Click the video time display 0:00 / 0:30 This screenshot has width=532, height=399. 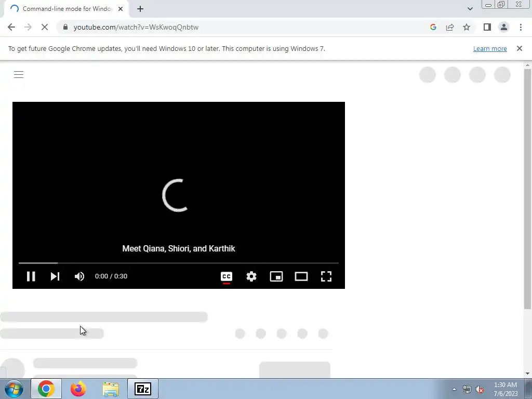[111, 276]
